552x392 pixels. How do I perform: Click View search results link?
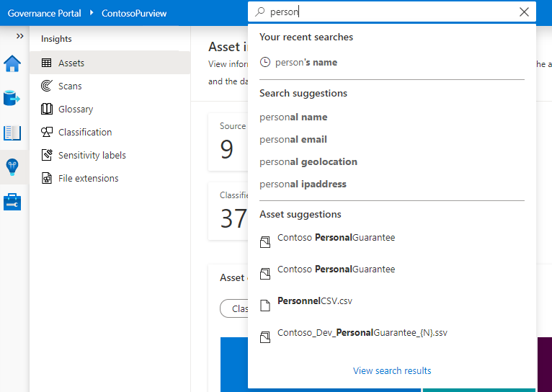pyautogui.click(x=392, y=371)
